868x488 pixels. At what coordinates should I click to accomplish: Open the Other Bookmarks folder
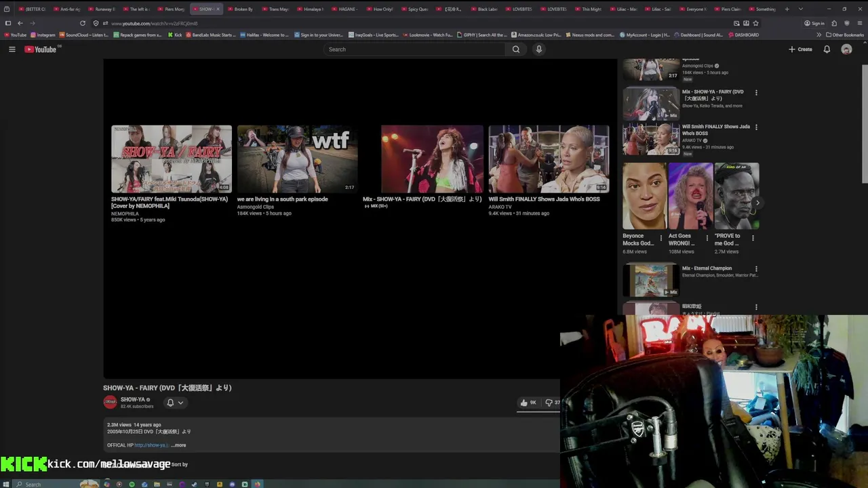[x=845, y=35]
